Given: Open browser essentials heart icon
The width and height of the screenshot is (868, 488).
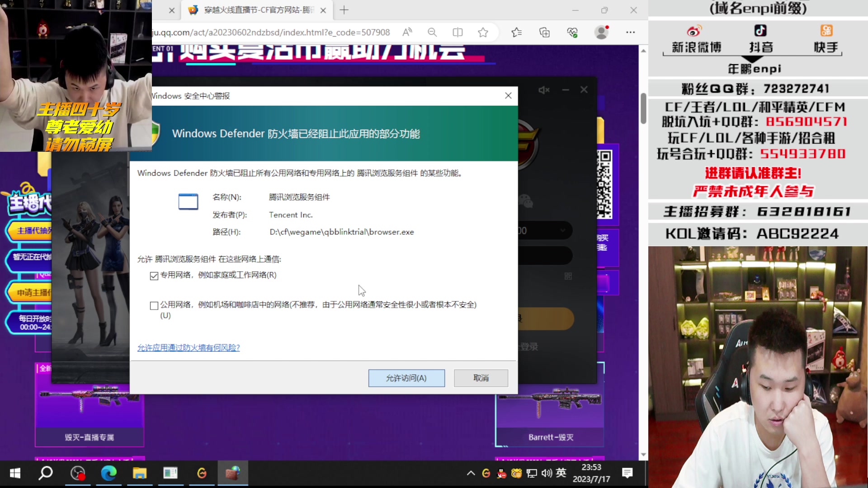Looking at the screenshot, I should coord(572,32).
